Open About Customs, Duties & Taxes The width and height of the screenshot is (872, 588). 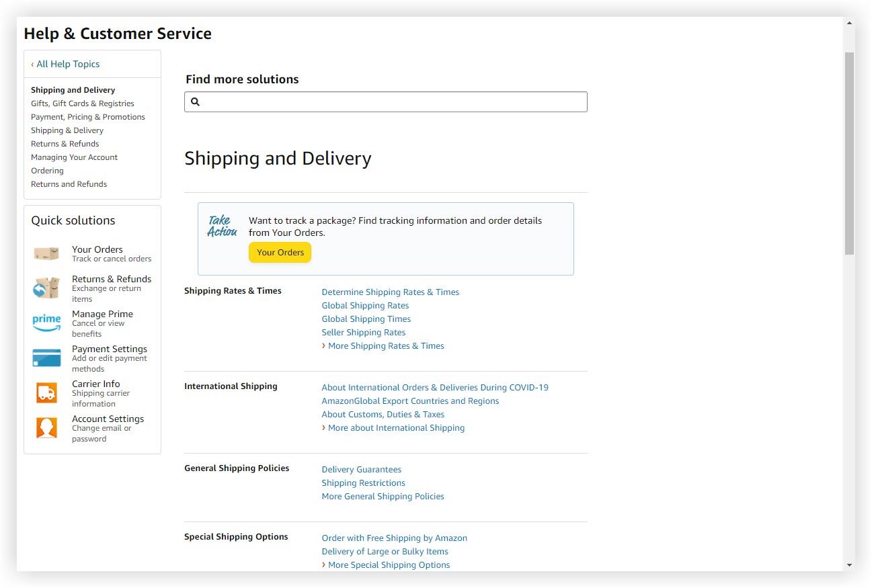(383, 415)
